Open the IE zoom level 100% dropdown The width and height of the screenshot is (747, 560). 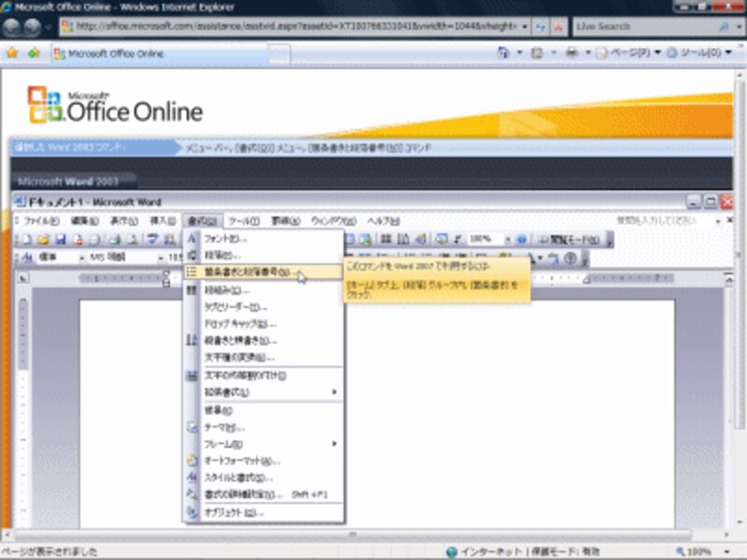(726, 552)
